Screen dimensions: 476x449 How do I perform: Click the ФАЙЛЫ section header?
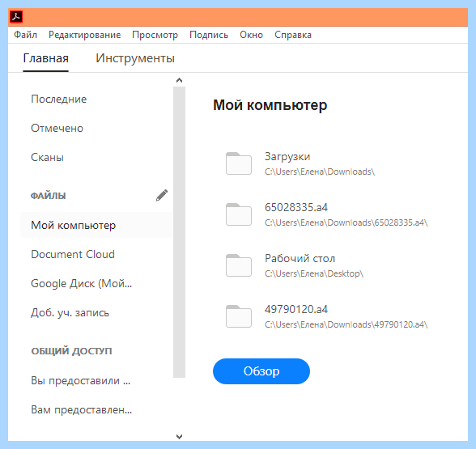pyautogui.click(x=49, y=196)
